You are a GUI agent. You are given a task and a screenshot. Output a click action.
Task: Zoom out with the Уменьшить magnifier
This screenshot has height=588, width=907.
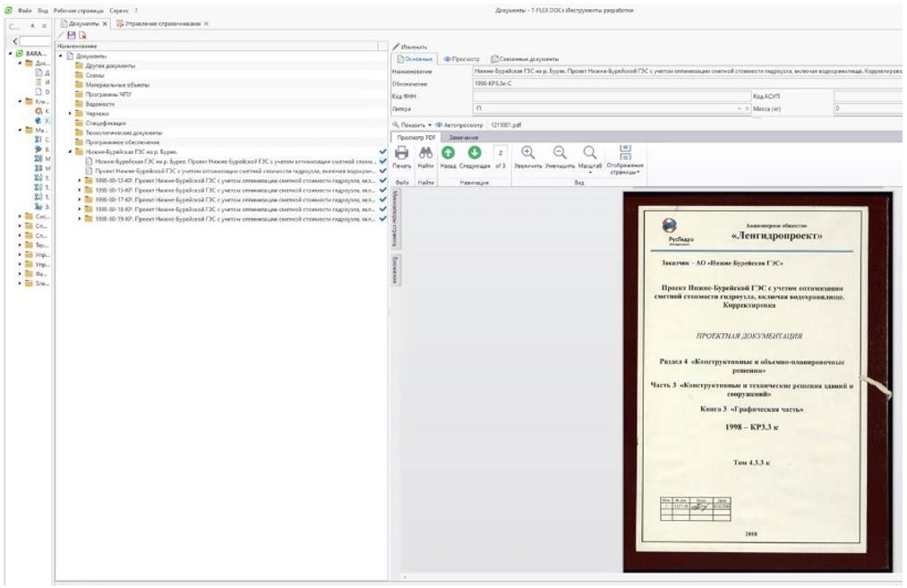click(559, 154)
